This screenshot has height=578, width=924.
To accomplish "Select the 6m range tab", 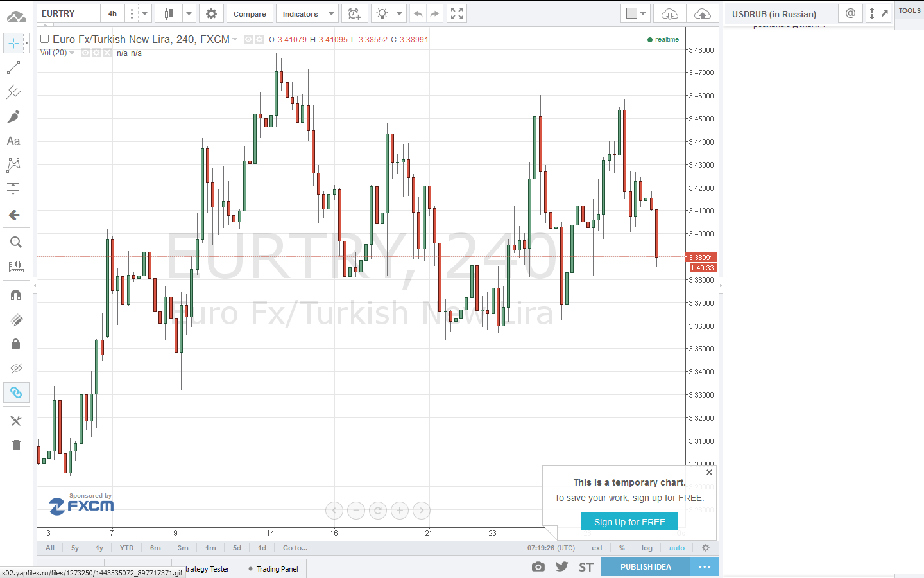I will pyautogui.click(x=155, y=548).
